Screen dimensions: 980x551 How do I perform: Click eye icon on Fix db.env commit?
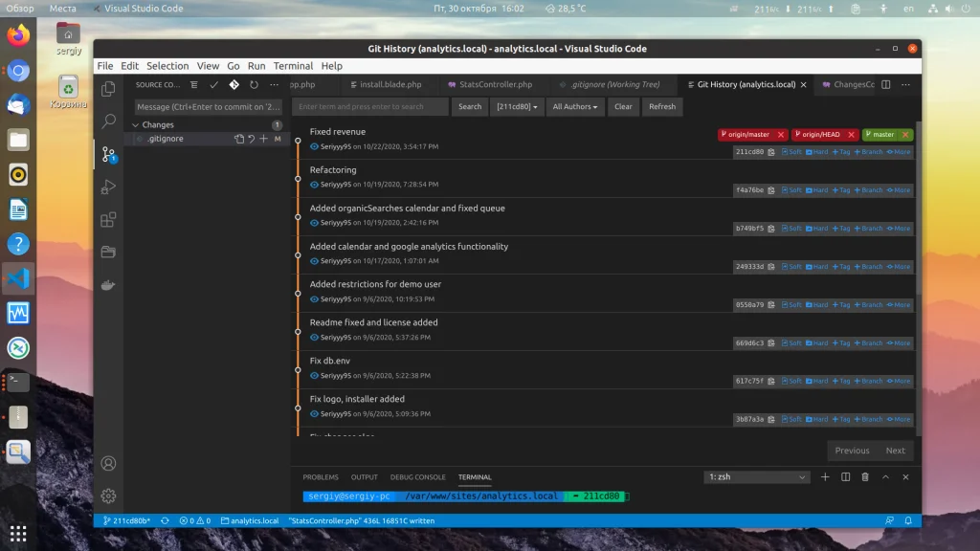[314, 375]
